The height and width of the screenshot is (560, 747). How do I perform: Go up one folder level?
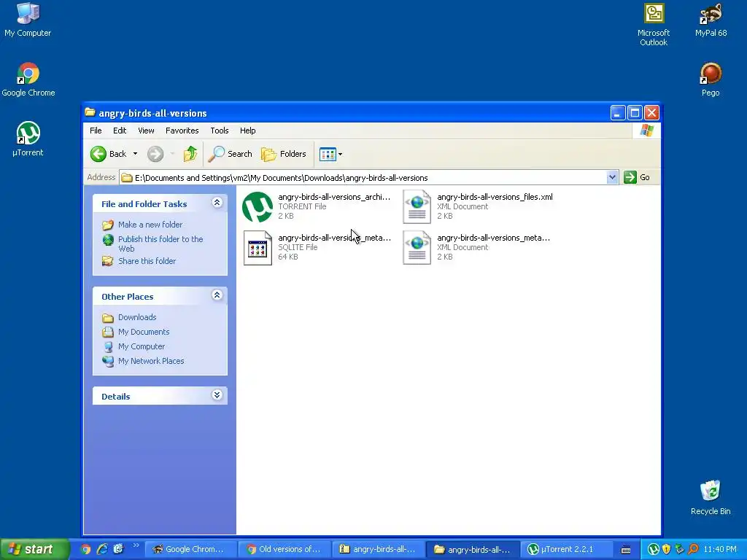[190, 154]
